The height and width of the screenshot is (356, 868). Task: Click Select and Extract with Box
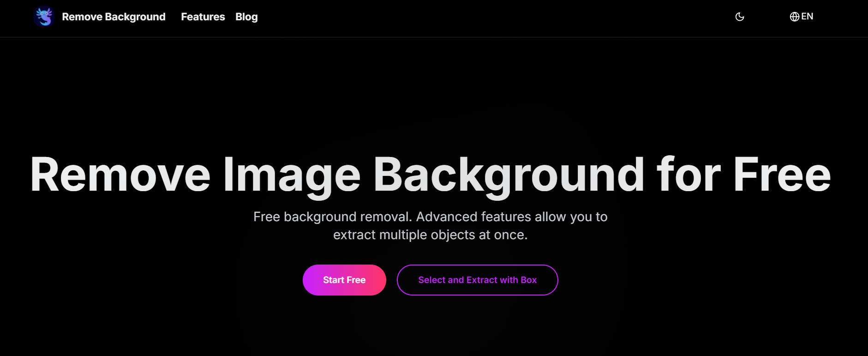pos(478,280)
